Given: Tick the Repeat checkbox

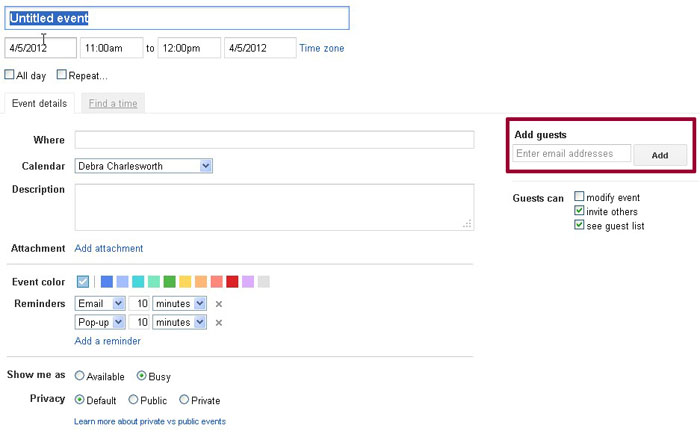Looking at the screenshot, I should tap(62, 75).
